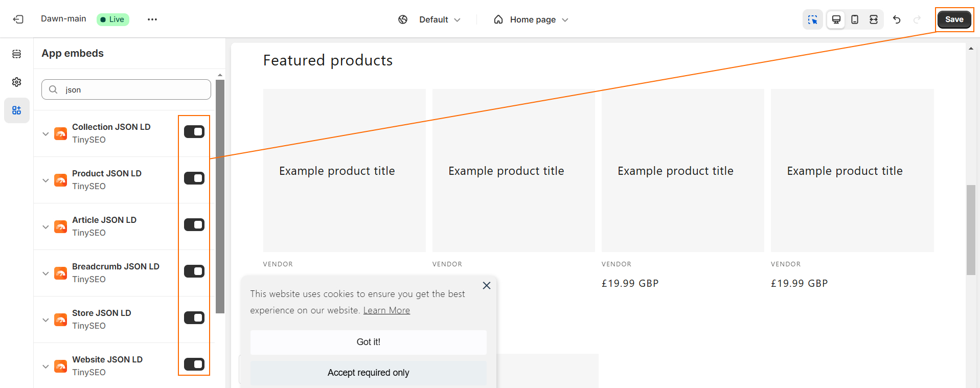980x388 pixels.
Task: Open Theme settings gear icon
Action: click(x=17, y=82)
